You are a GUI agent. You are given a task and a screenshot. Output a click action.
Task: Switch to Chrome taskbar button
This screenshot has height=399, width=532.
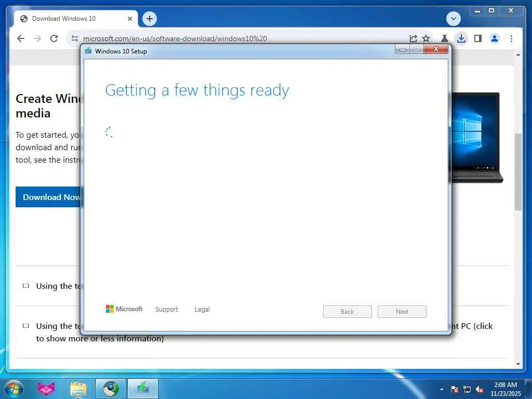click(111, 389)
